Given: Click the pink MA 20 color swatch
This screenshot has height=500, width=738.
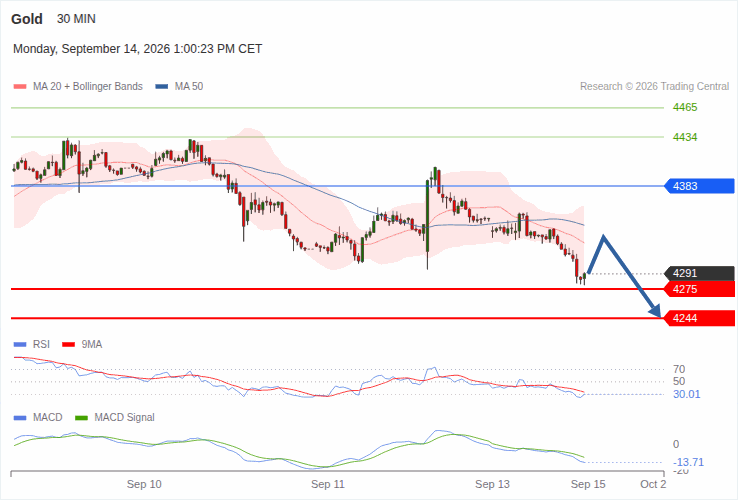Looking at the screenshot, I should (20, 87).
